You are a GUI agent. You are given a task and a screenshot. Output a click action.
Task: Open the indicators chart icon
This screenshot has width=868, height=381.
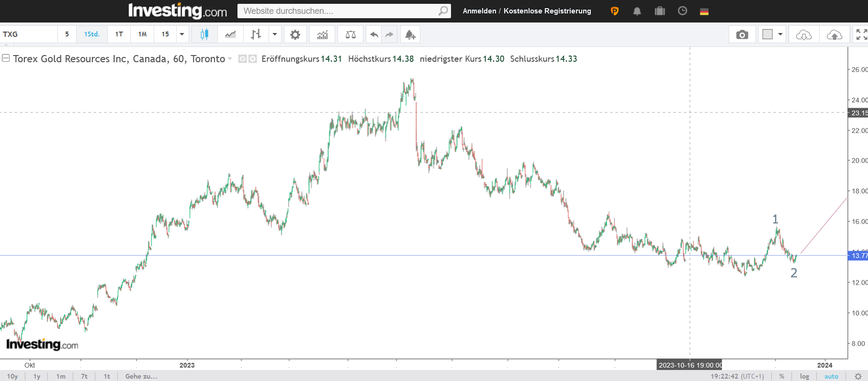pos(322,34)
